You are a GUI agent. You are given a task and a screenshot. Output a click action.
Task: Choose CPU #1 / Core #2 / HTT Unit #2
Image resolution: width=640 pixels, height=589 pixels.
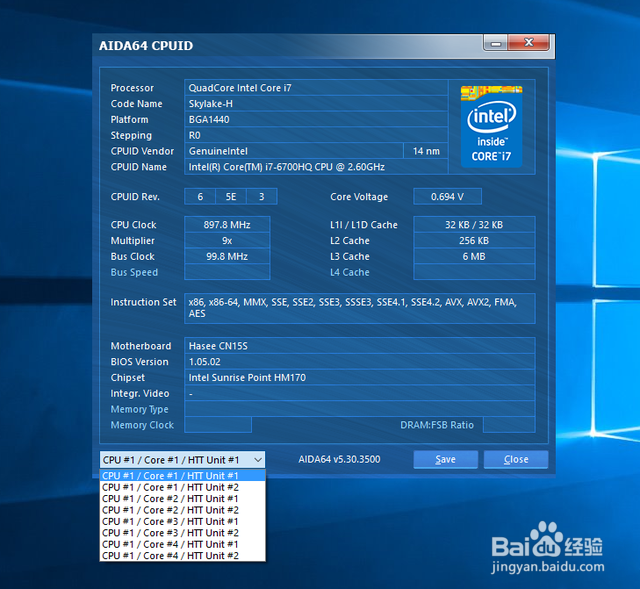182,510
